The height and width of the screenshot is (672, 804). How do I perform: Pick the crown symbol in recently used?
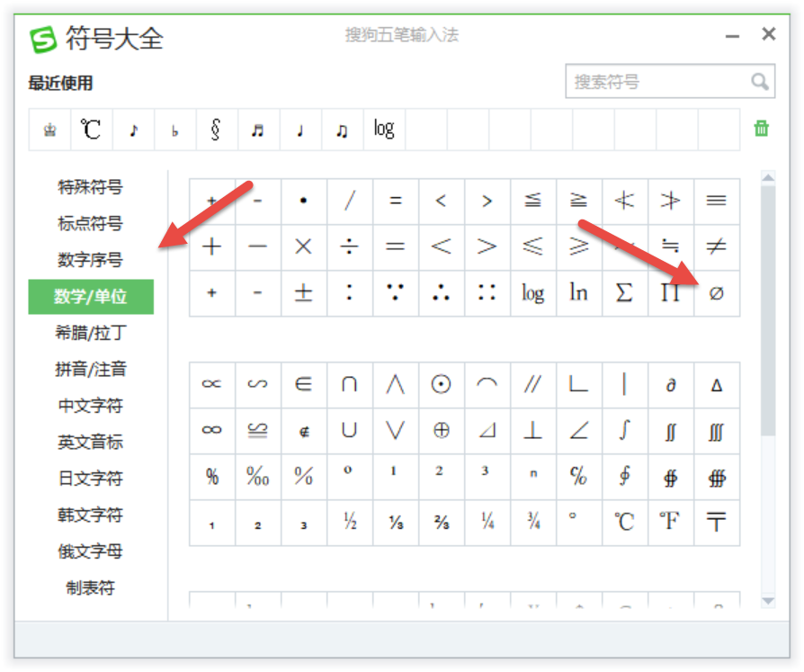49,130
